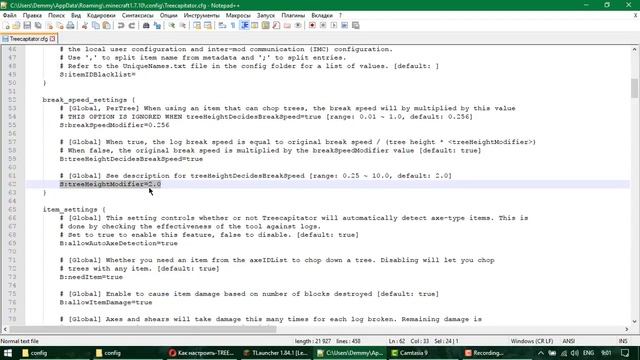Image resolution: width=640 pixels, height=360 pixels.
Task: Click line B:needItem=true
Action: [91, 277]
